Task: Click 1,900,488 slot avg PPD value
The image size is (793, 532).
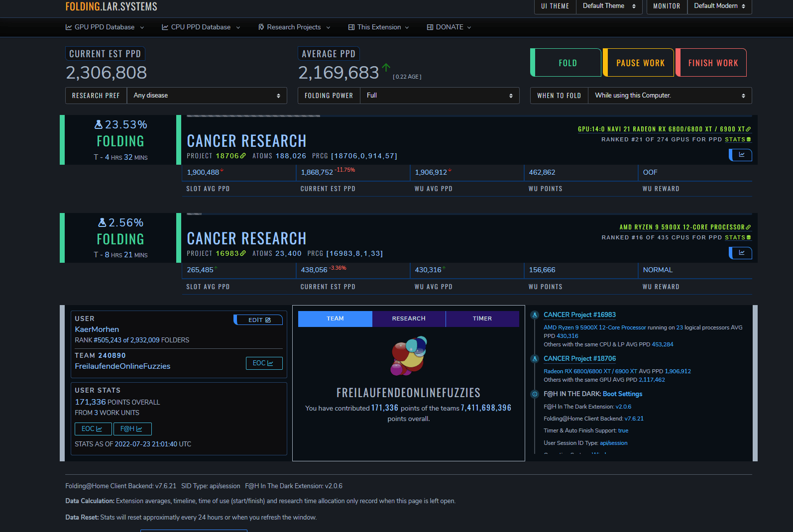Action: pyautogui.click(x=203, y=172)
